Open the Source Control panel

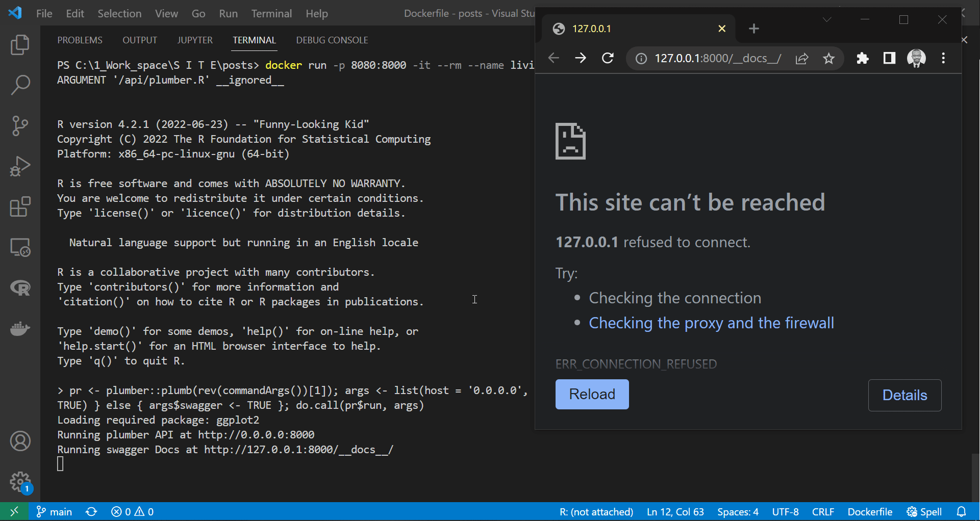pos(20,125)
